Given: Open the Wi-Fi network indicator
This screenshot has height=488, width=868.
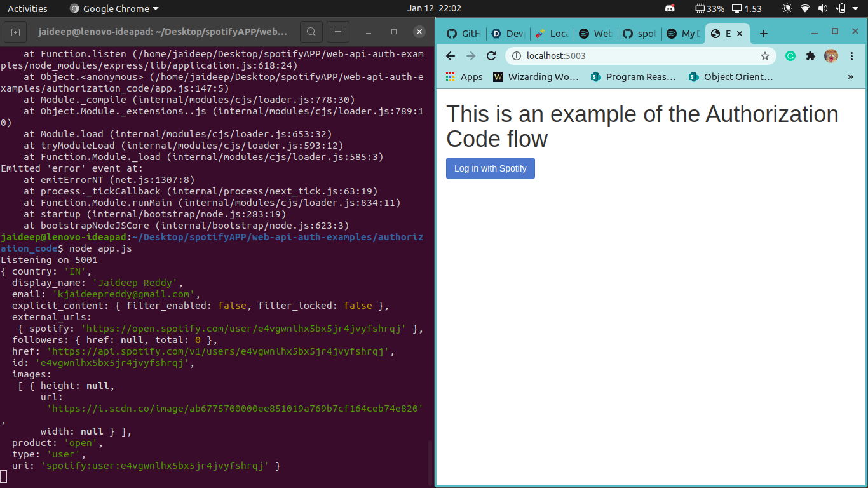Looking at the screenshot, I should click(805, 9).
